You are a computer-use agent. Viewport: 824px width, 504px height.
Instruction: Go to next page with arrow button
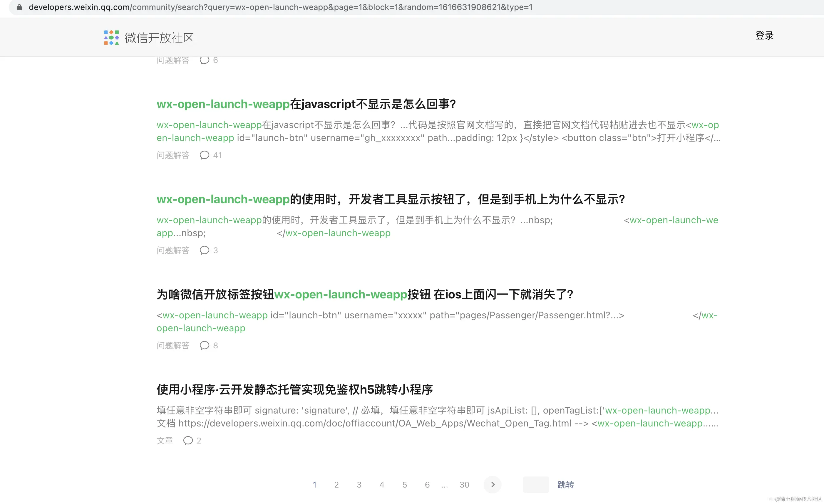(x=492, y=485)
